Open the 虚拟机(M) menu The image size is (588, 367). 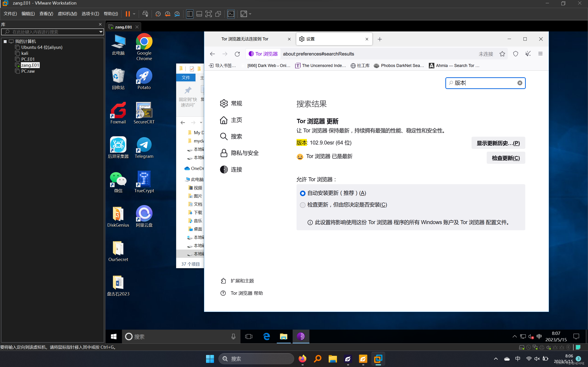[67, 14]
